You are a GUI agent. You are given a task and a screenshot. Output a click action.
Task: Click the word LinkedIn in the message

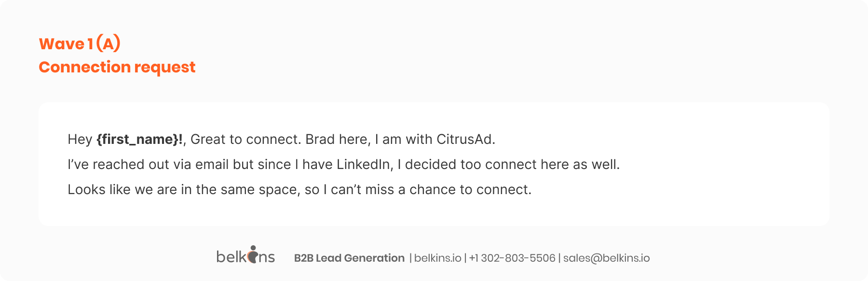pyautogui.click(x=365, y=165)
